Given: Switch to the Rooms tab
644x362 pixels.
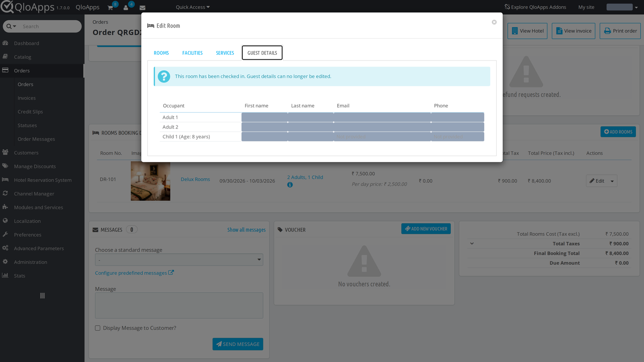Looking at the screenshot, I should pos(161,53).
